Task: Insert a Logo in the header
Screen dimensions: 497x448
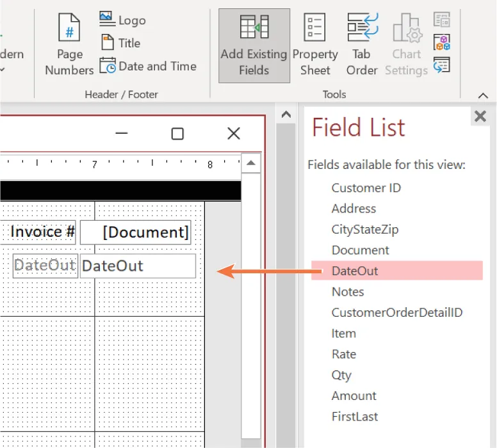Action: tap(123, 20)
